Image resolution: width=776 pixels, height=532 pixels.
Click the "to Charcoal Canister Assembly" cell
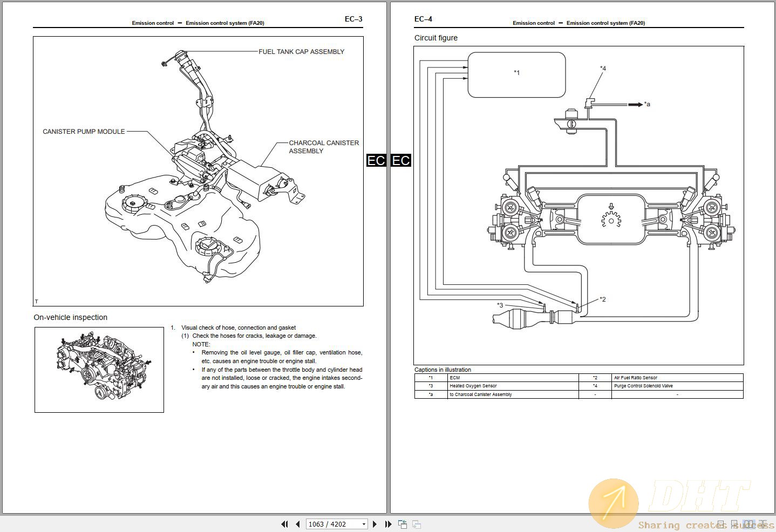513,394
